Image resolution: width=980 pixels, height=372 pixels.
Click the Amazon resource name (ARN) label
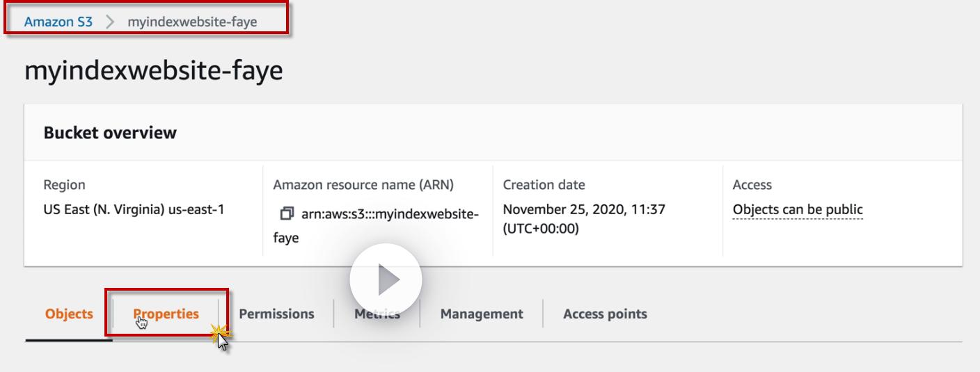click(363, 185)
